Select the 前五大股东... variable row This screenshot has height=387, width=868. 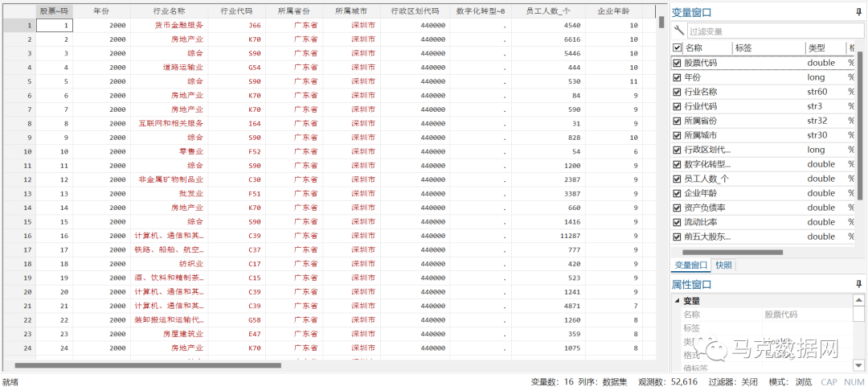pos(764,237)
